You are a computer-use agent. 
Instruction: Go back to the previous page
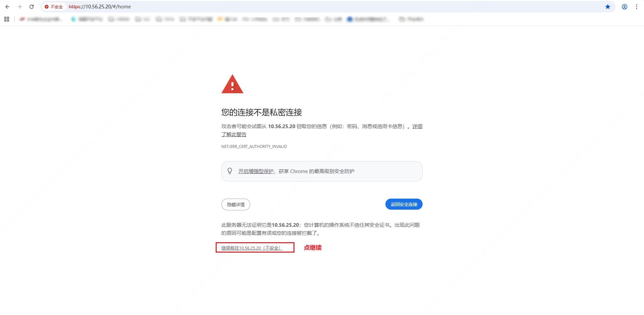[7, 7]
